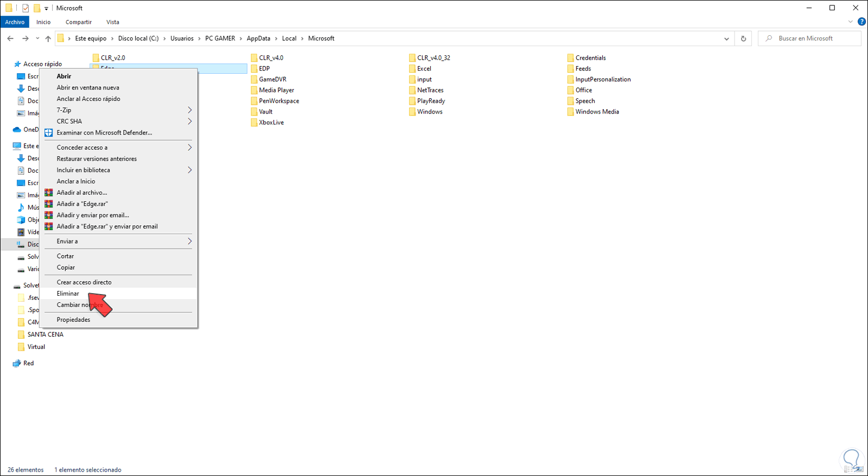Expand the 7-Zip submenu arrow
This screenshot has width=868, height=476.
[190, 110]
